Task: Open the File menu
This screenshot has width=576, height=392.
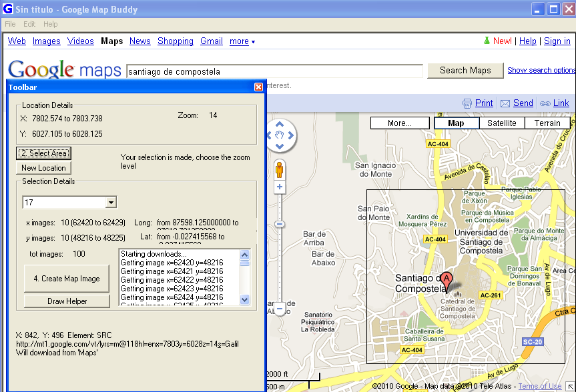Action: pyautogui.click(x=10, y=24)
